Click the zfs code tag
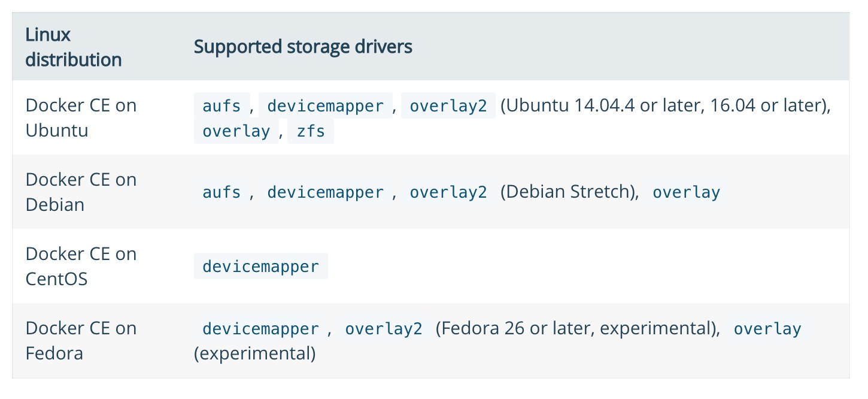This screenshot has height=399, width=868. tap(311, 131)
